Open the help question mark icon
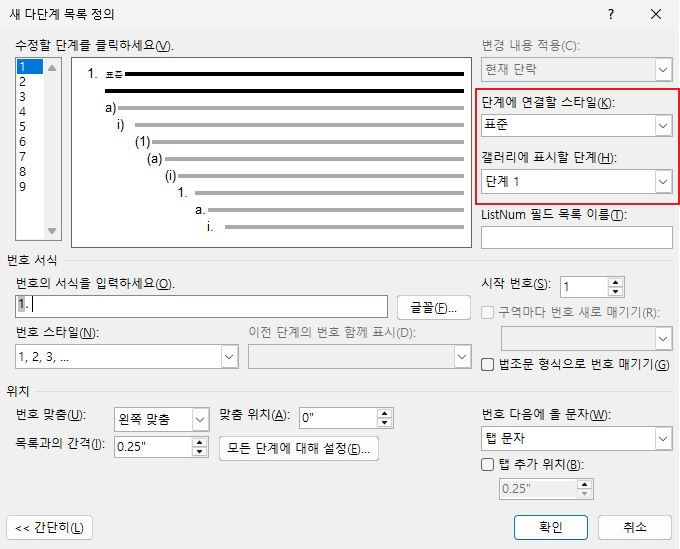The height and width of the screenshot is (549, 680). 611,14
